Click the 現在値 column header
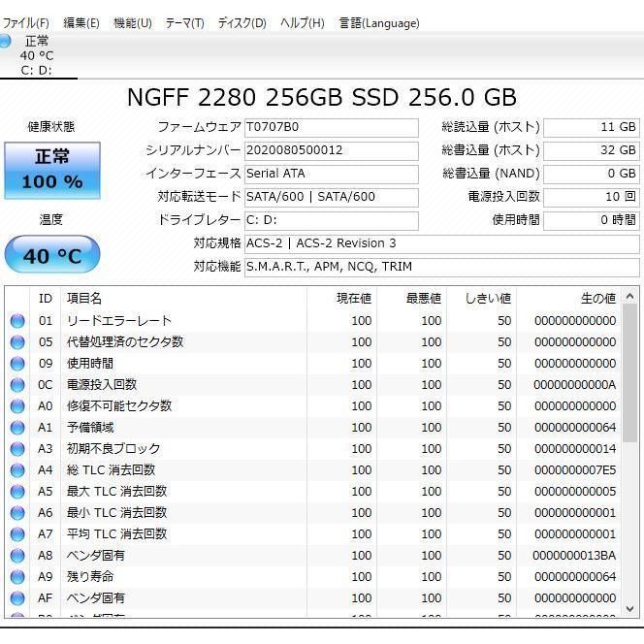Viewport: 644px width, 644px height. [x=341, y=299]
